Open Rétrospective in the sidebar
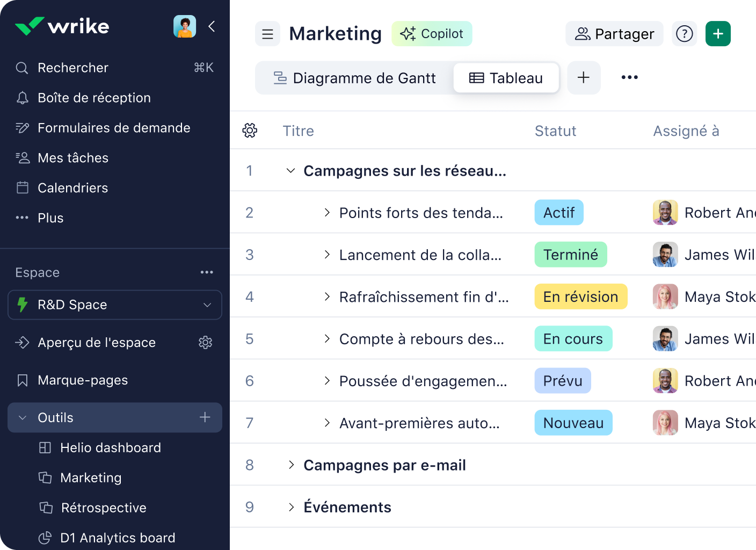This screenshot has width=756, height=550. click(x=104, y=508)
